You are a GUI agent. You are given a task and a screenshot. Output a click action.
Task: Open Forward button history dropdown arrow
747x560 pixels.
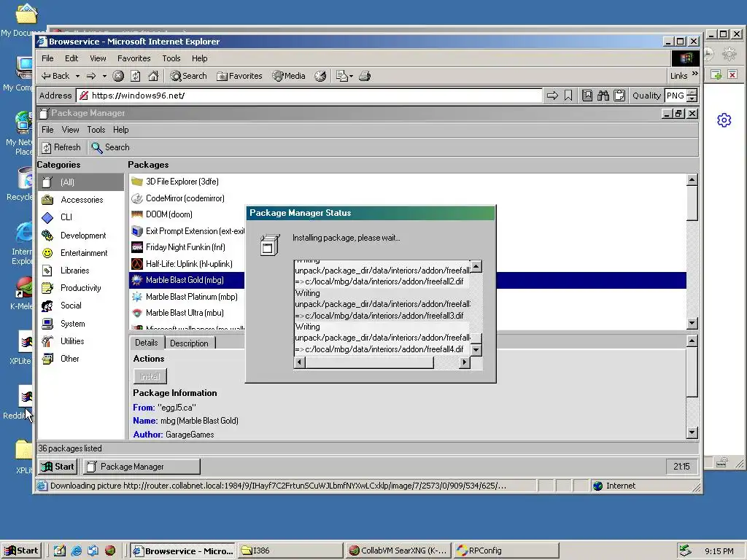tap(104, 76)
